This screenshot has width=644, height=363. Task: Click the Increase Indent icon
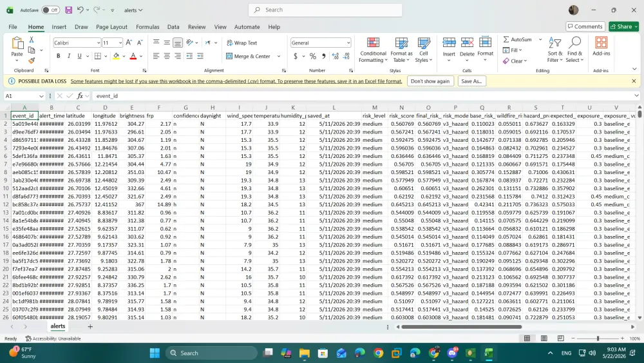coord(200,56)
